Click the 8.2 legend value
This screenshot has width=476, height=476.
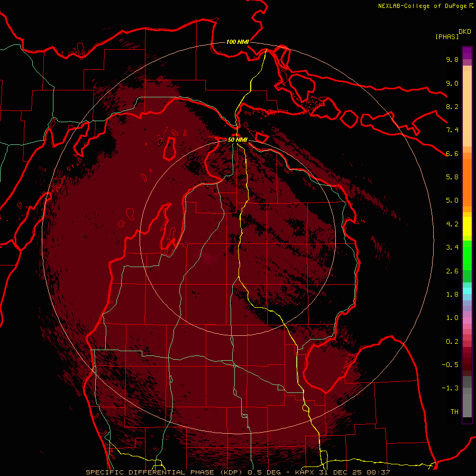pos(452,106)
